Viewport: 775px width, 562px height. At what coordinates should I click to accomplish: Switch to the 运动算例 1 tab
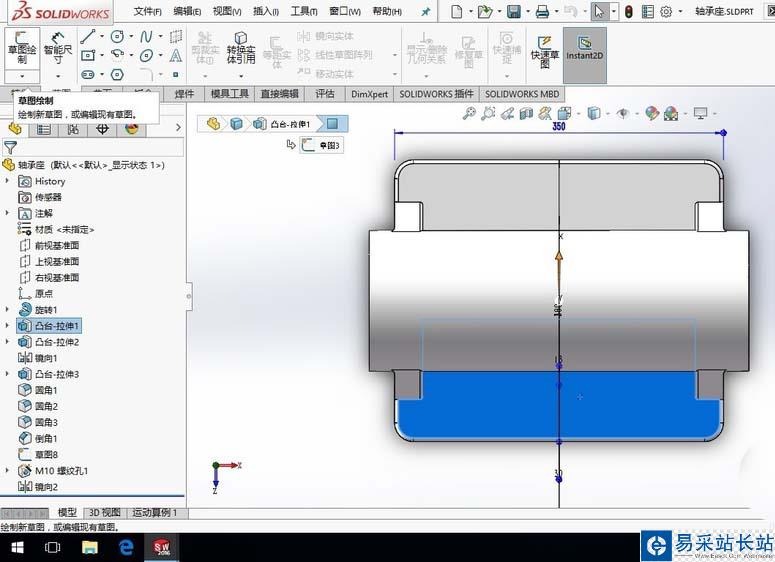point(154,513)
